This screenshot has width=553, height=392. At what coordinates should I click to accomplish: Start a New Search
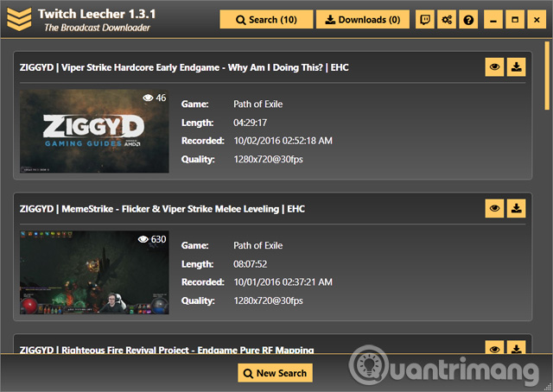pos(275,373)
